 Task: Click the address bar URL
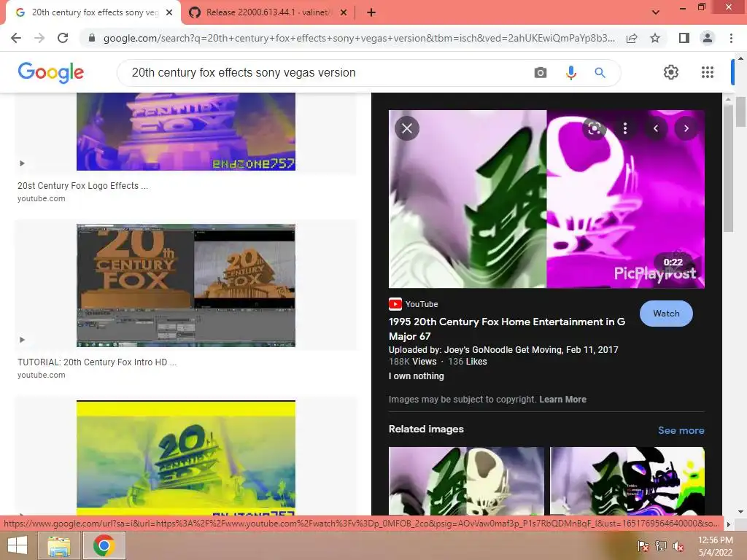point(359,38)
